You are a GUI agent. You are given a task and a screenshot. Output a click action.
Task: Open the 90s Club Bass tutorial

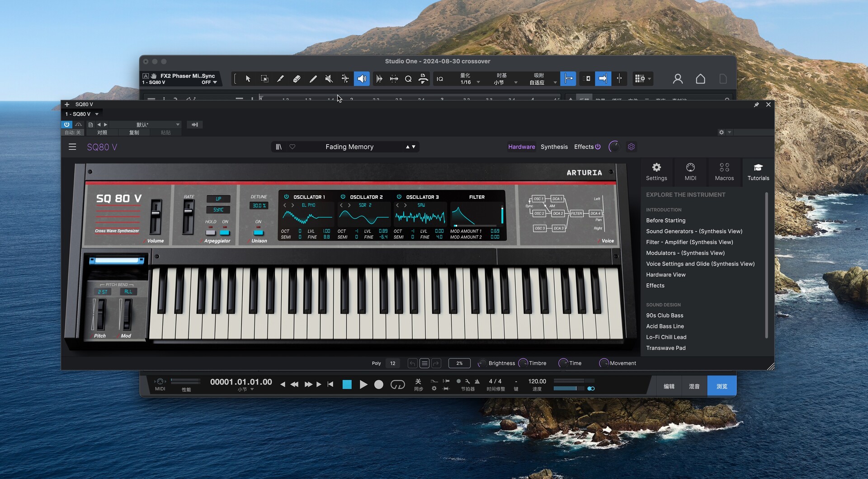(x=665, y=315)
